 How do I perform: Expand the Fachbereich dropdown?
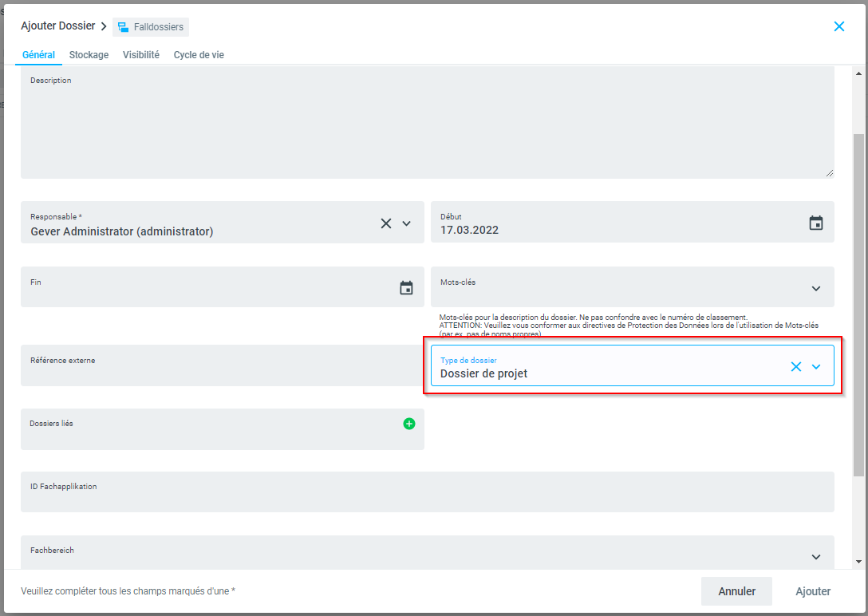pos(815,557)
